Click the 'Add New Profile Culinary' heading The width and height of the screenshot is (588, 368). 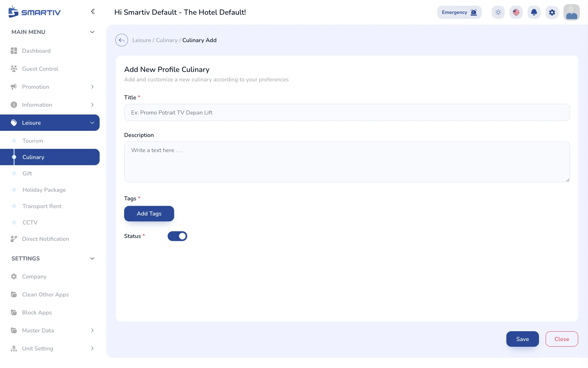click(167, 70)
